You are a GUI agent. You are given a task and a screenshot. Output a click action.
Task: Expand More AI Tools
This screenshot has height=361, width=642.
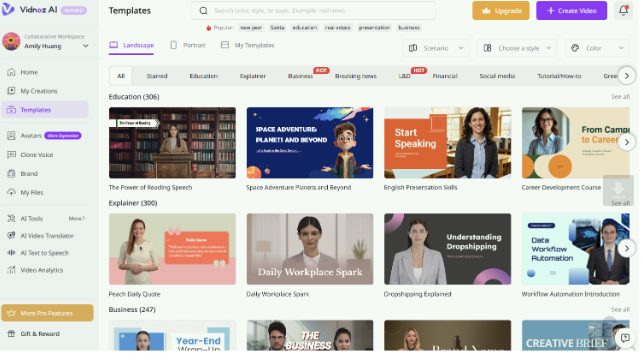coord(77,219)
